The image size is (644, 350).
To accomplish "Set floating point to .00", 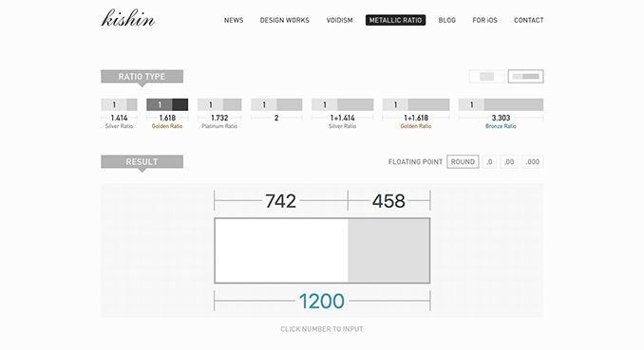I will pyautogui.click(x=509, y=161).
